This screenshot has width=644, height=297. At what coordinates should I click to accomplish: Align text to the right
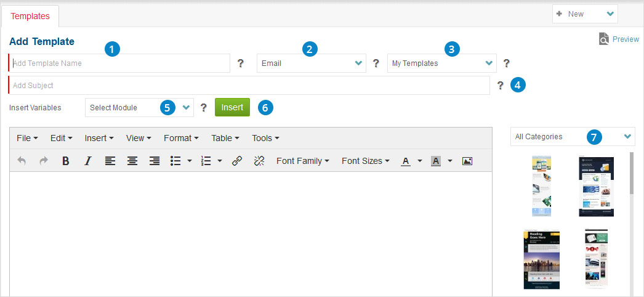155,161
